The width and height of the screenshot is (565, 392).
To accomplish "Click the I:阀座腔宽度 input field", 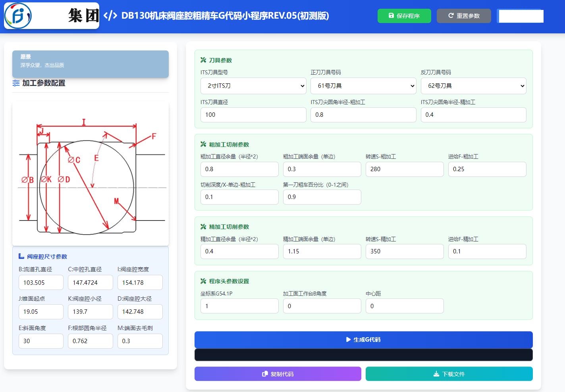I will pos(140,282).
